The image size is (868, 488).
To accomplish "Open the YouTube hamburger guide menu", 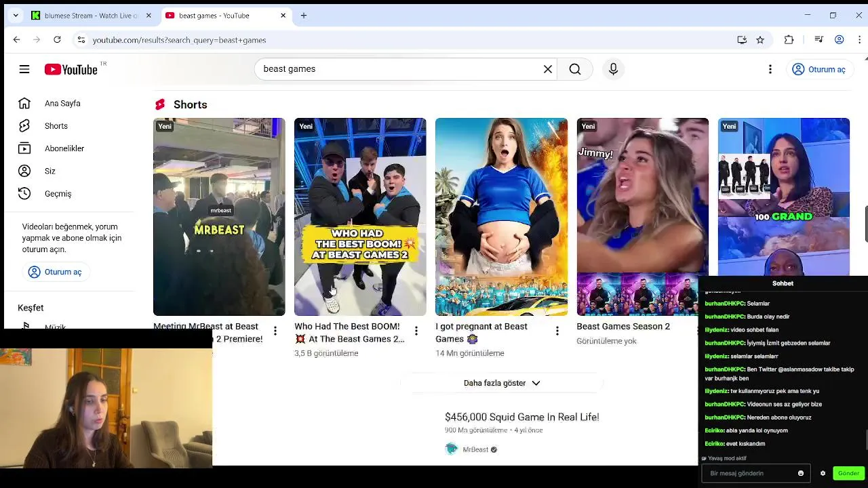I will coord(24,69).
